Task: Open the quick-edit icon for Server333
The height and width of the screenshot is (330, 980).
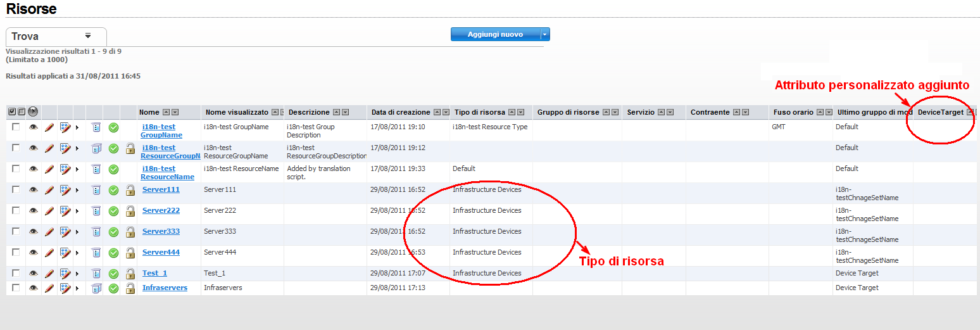Action: 65,232
